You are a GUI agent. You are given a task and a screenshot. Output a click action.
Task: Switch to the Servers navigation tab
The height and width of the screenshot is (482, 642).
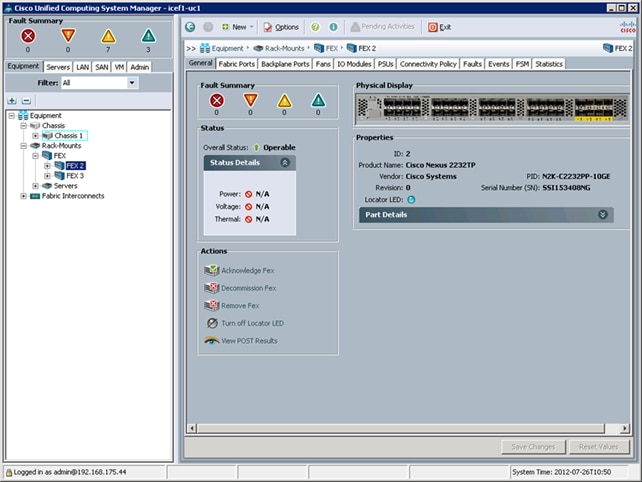(x=58, y=67)
